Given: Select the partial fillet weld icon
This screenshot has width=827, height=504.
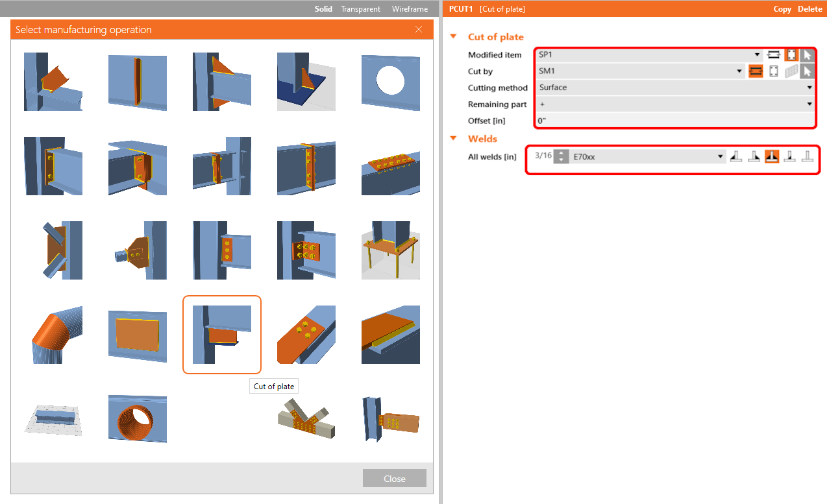Looking at the screenshot, I should pos(789,156).
